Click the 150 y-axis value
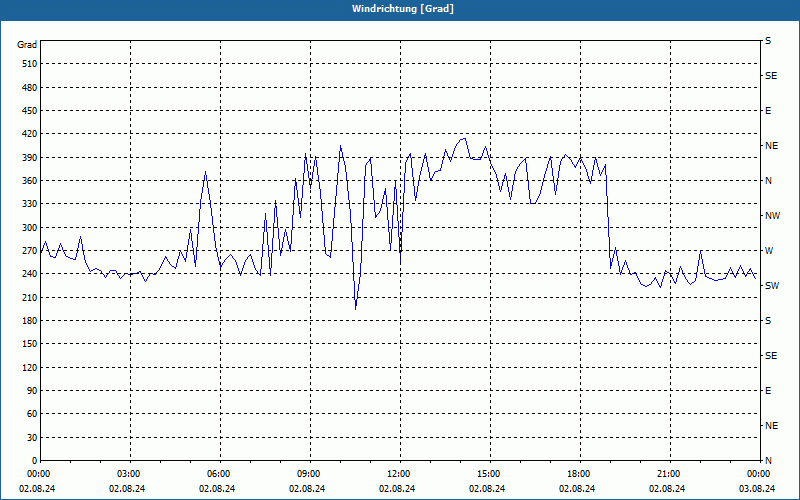The width and height of the screenshot is (800, 500). pyautogui.click(x=30, y=344)
